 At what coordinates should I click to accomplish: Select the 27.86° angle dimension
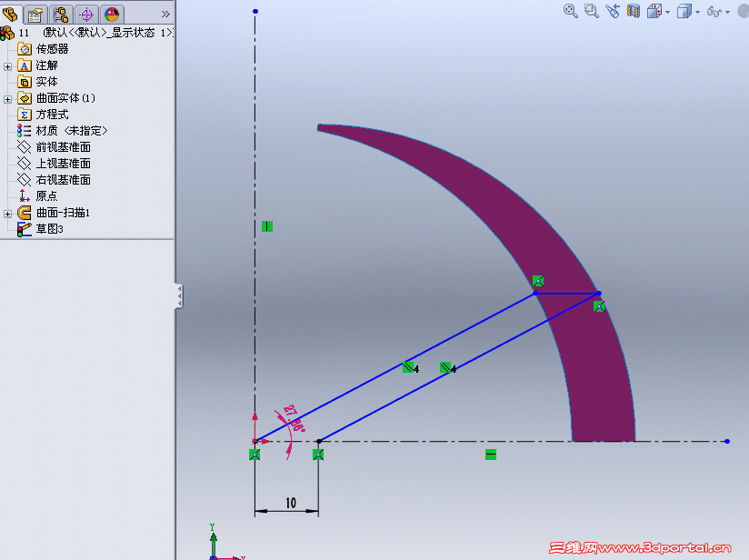pos(295,419)
